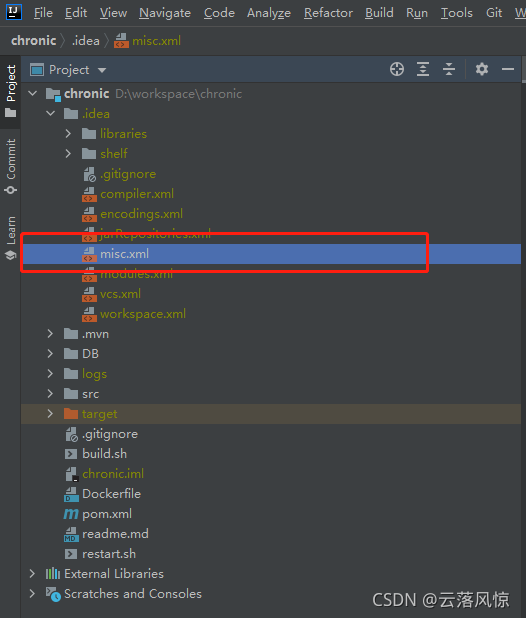
Task: Open the Navigate menu
Action: point(165,13)
